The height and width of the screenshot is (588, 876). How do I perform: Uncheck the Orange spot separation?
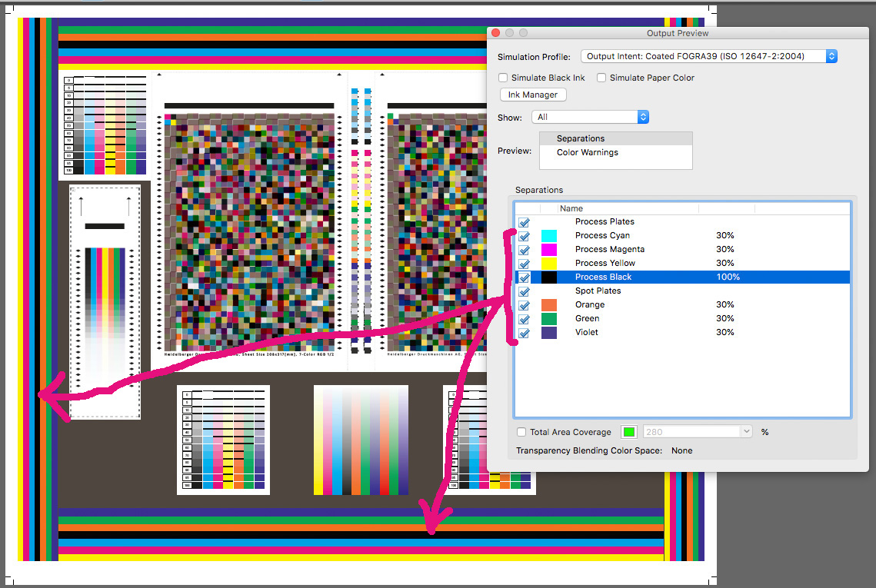pyautogui.click(x=524, y=305)
